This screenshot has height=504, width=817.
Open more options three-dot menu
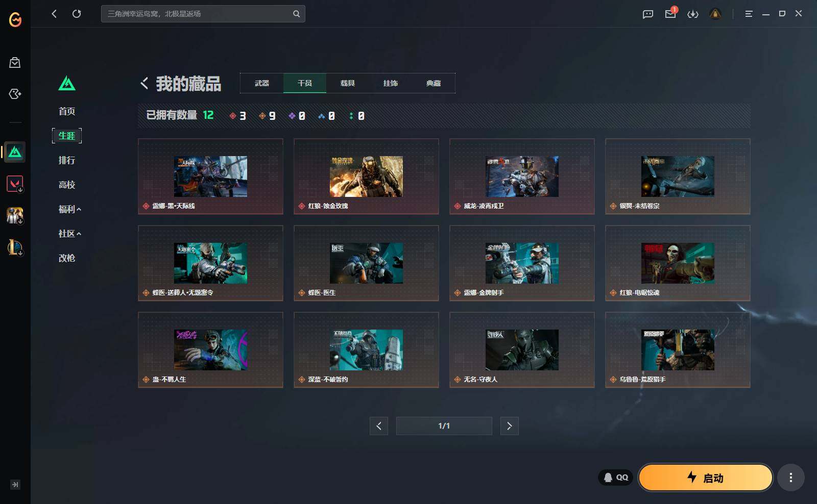(791, 477)
